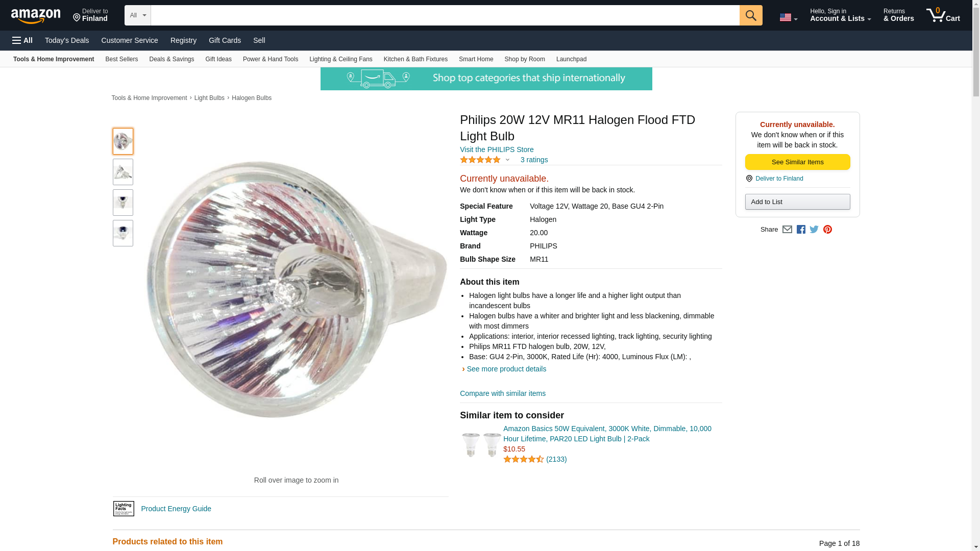
Task: Click into the Amazon search field
Action: click(x=445, y=15)
